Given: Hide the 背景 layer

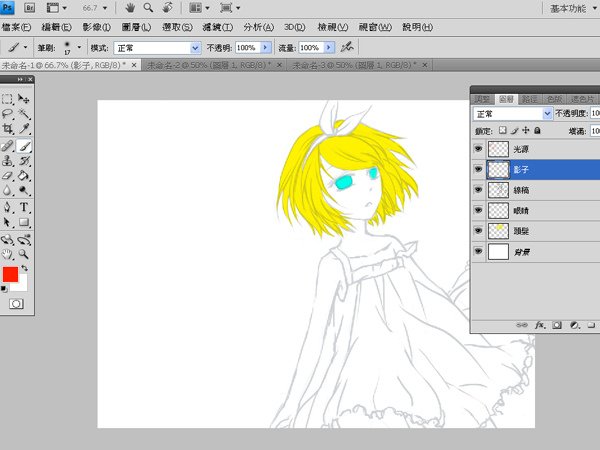Looking at the screenshot, I should click(478, 251).
